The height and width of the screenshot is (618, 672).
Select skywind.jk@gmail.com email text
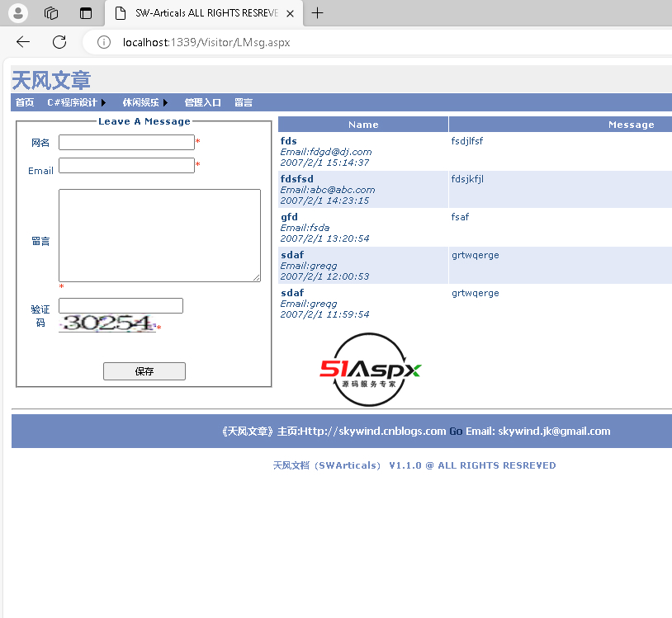(554, 431)
